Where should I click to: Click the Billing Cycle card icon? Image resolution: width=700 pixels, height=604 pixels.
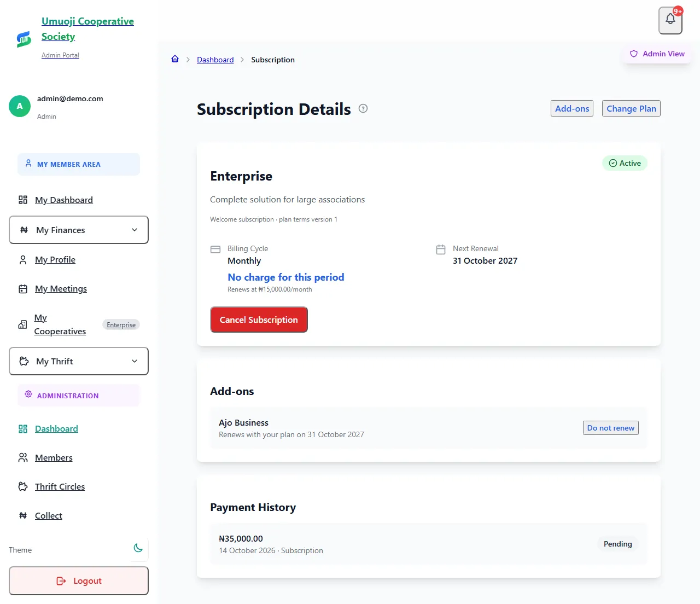(215, 249)
